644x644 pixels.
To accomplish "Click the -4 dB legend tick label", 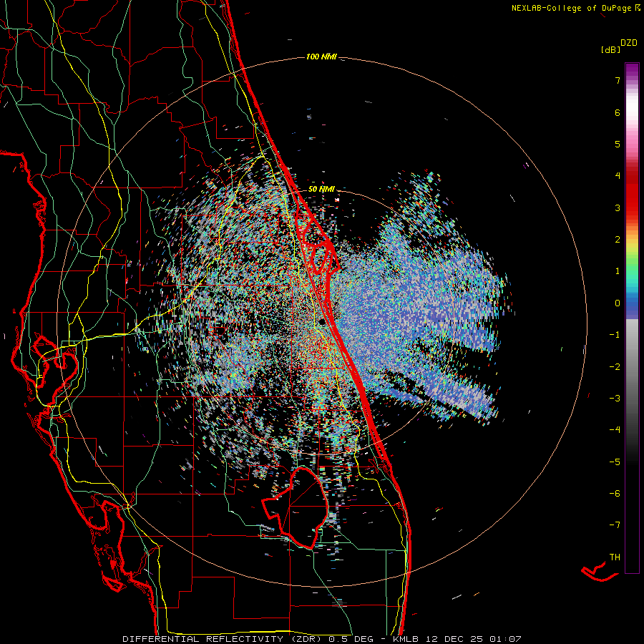I will [615, 430].
